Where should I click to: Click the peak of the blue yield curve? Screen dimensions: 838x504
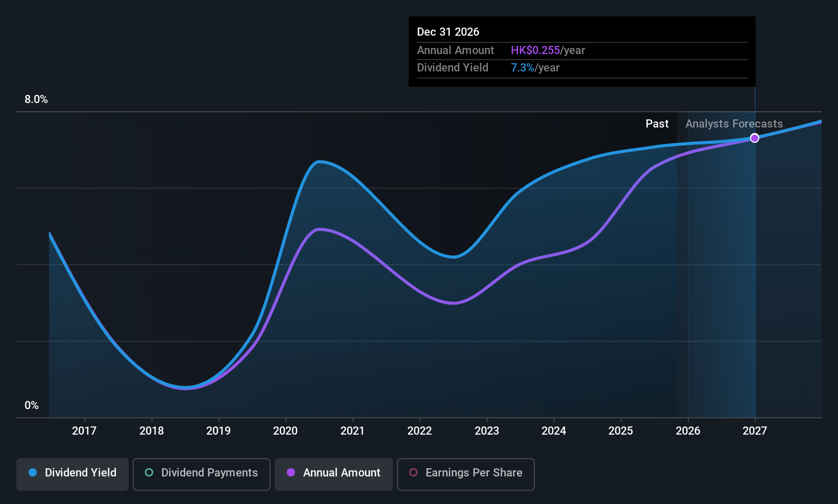pos(320,162)
